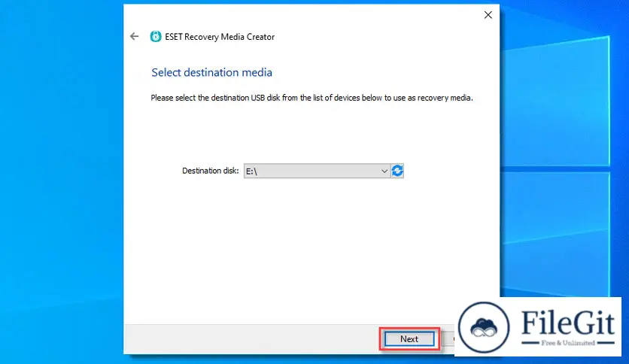Close the ESET Recovery Media Creator window
This screenshot has width=629, height=364.
coord(488,15)
